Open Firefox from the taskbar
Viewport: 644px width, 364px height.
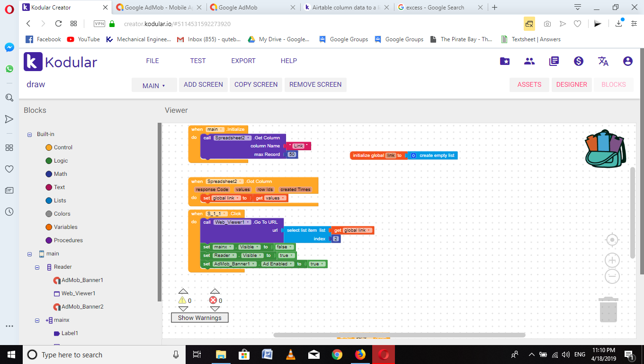(360, 355)
